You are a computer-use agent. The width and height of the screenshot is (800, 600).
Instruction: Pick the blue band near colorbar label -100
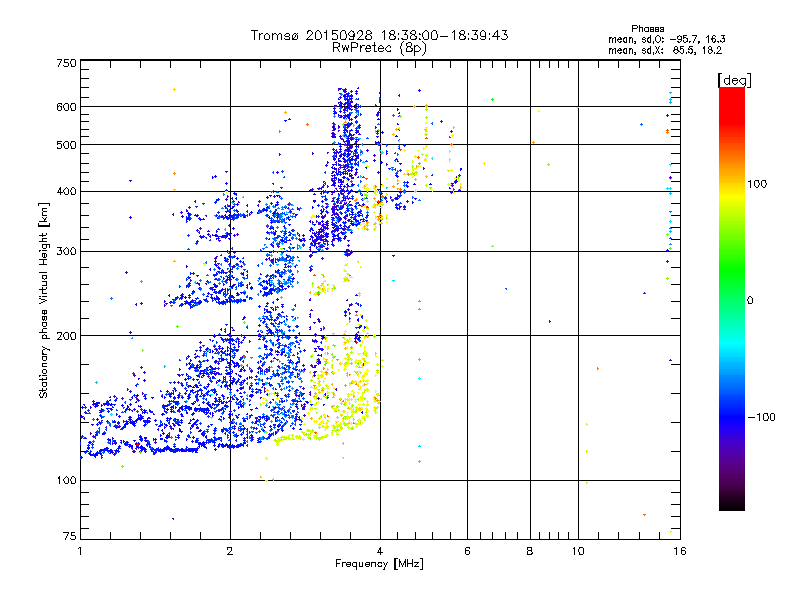tap(732, 416)
